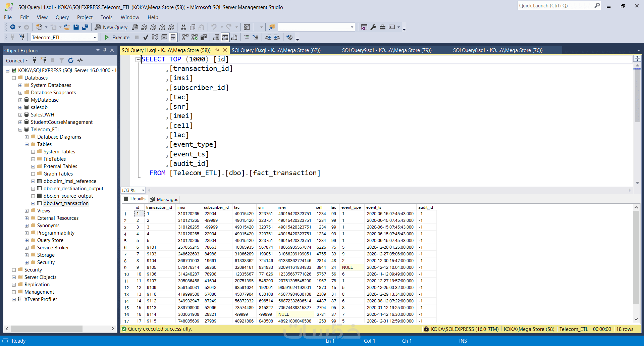
Task: Open the Activity Monitor pulse icon
Action: tap(80, 60)
